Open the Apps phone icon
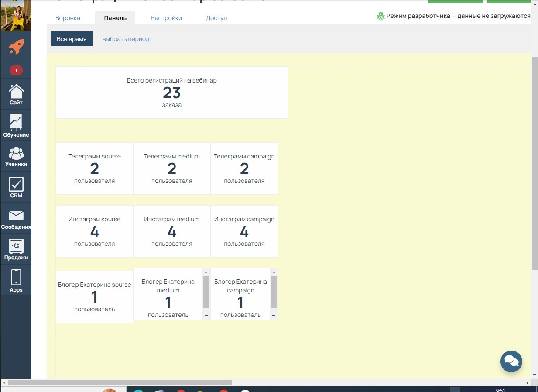The image size is (538, 392). point(16,277)
